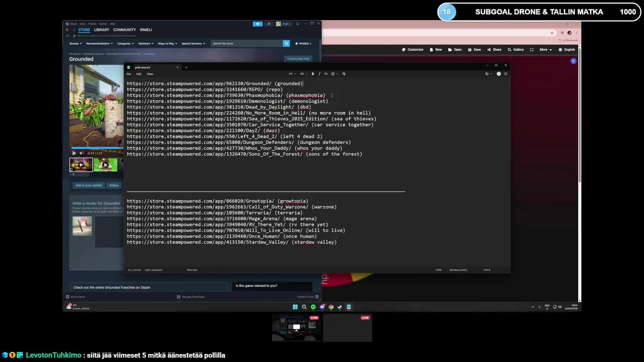Open Gallery in browser app toolbar

[515, 50]
